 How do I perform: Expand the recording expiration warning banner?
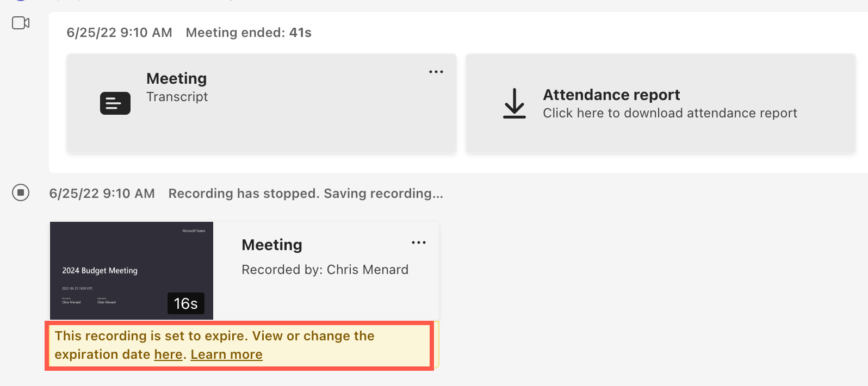pyautogui.click(x=239, y=345)
